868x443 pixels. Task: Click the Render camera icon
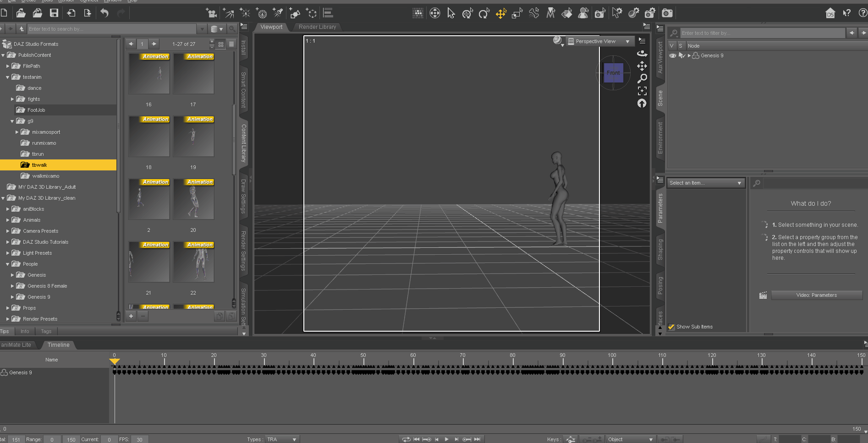667,13
